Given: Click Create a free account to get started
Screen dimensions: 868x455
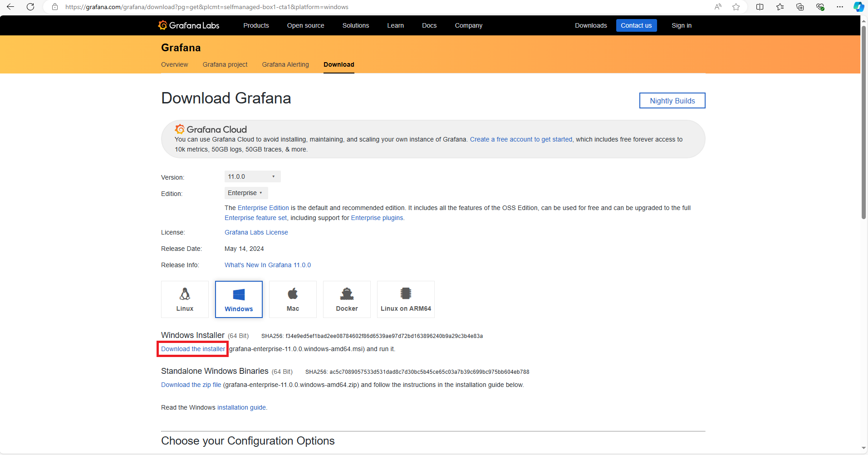Looking at the screenshot, I should pyautogui.click(x=521, y=139).
